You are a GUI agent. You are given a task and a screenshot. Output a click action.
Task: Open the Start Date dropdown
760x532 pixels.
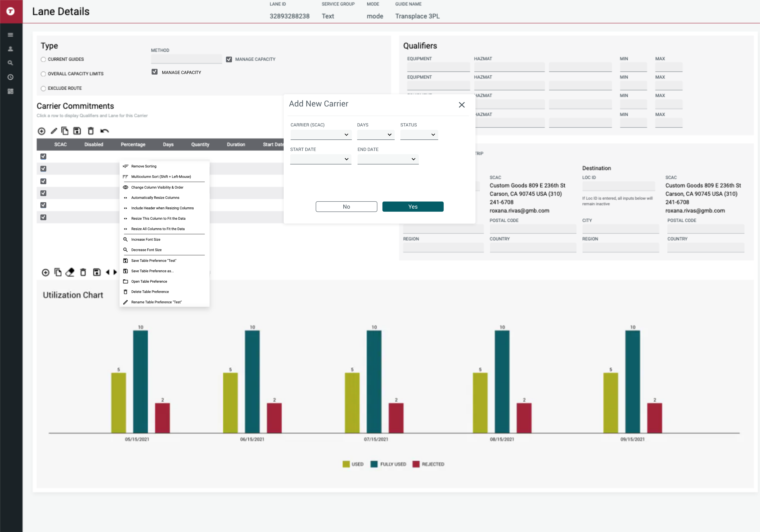(320, 159)
